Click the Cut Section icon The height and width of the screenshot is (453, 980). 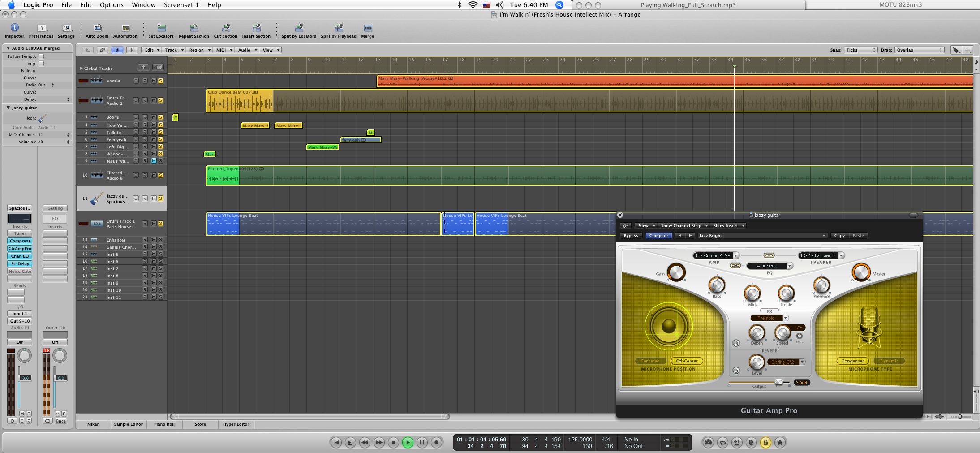(x=226, y=28)
